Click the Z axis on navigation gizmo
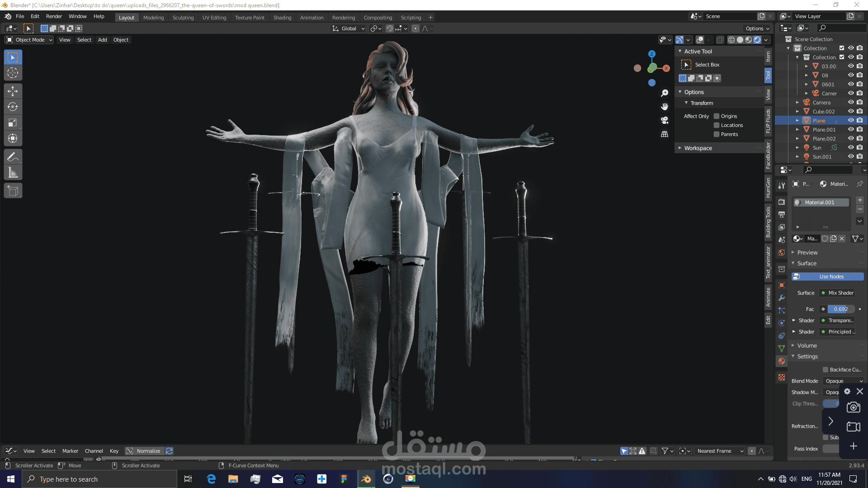Screen dimensions: 868x488 [x=652, y=54]
